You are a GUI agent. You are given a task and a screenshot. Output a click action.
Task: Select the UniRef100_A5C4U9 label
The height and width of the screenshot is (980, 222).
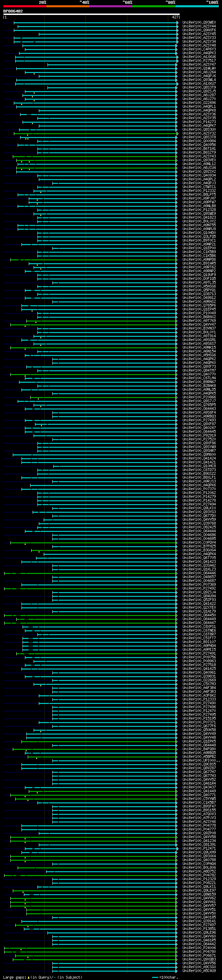[x=199, y=971]
